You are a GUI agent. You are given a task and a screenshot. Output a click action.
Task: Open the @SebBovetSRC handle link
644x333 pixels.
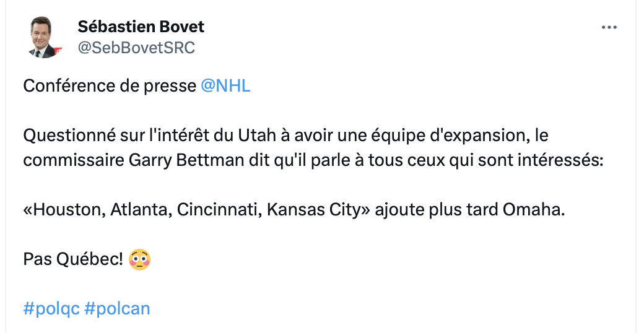tap(136, 48)
